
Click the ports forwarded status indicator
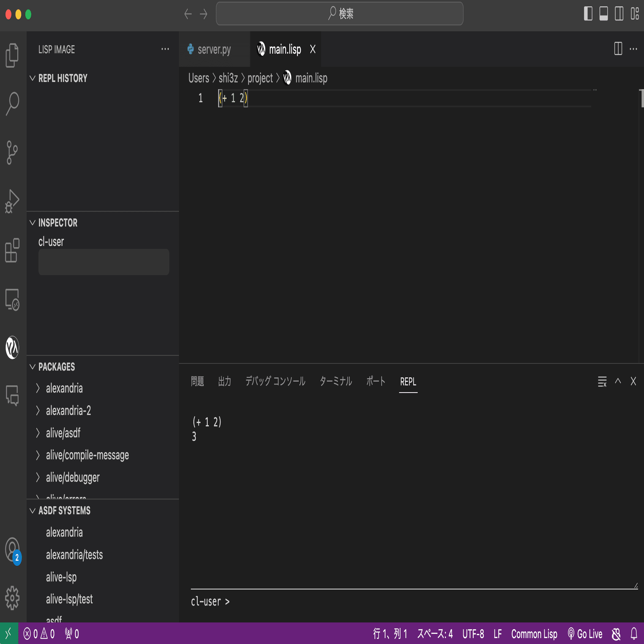click(72, 633)
